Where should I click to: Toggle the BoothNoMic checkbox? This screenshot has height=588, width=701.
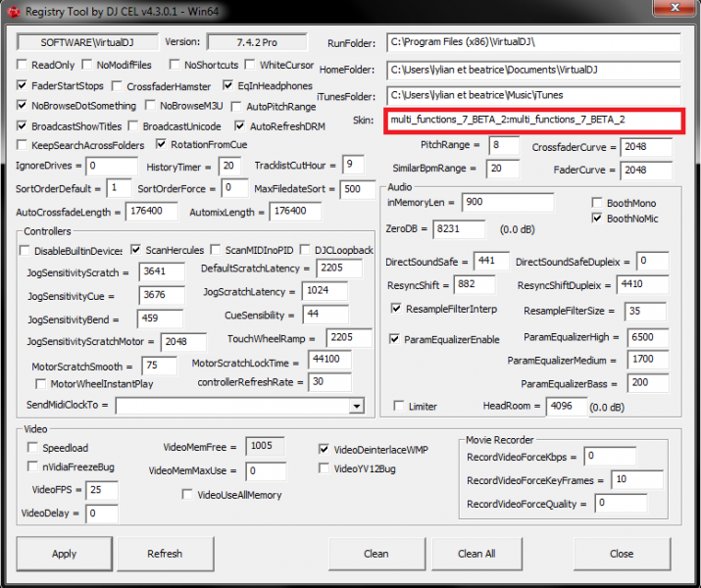(597, 218)
